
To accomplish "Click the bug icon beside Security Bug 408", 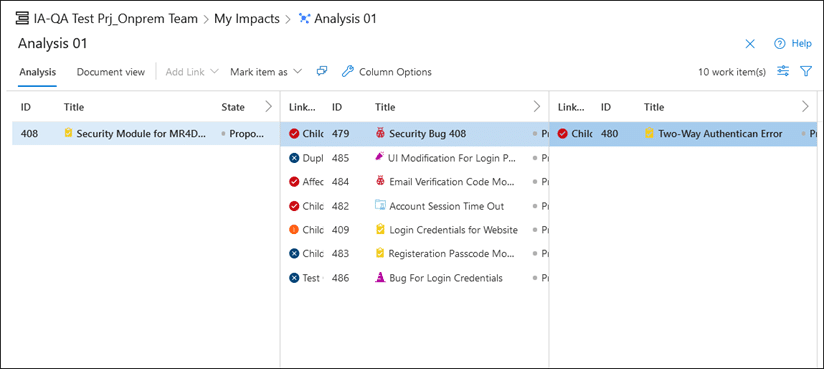I will 380,134.
